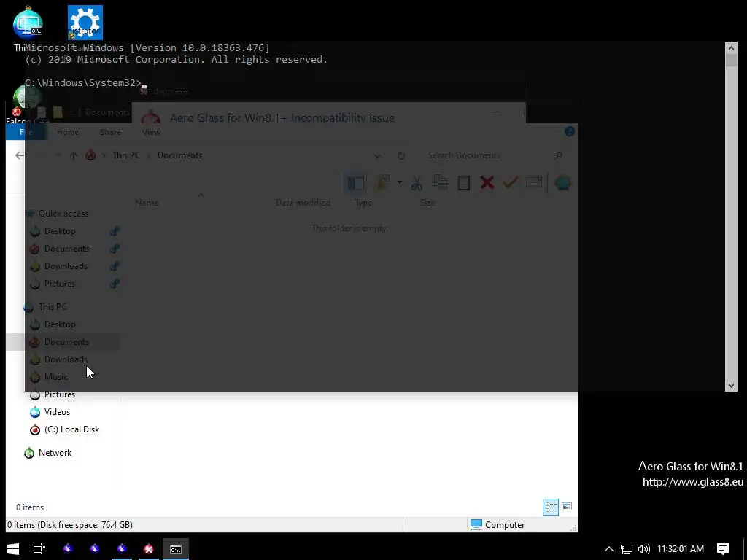The height and width of the screenshot is (560, 747).
Task: Open the View ribbon tab
Action: [151, 132]
